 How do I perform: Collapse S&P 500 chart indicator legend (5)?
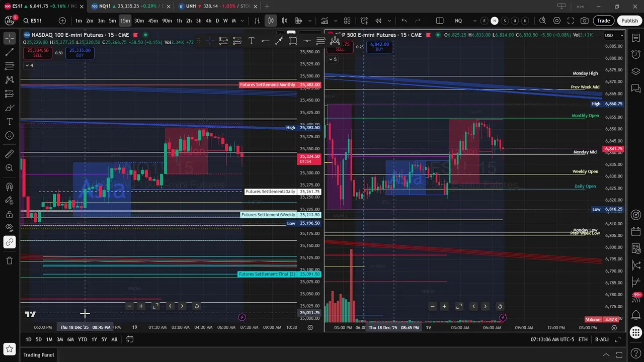pos(333,59)
